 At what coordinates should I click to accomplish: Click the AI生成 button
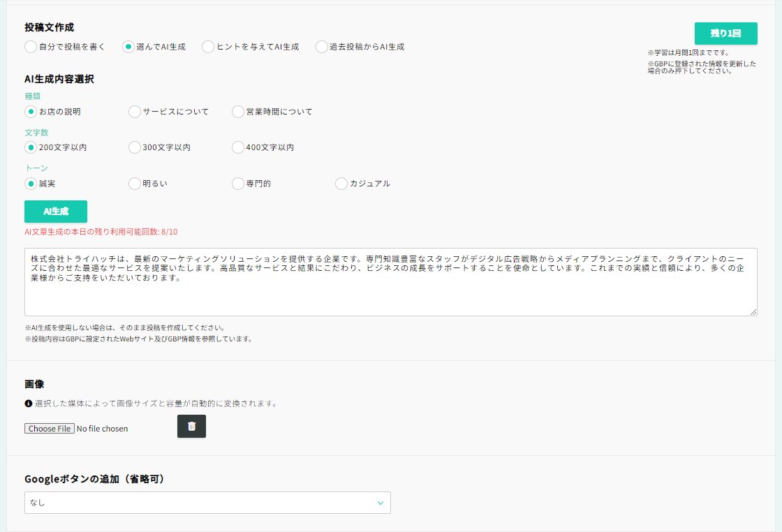(56, 212)
